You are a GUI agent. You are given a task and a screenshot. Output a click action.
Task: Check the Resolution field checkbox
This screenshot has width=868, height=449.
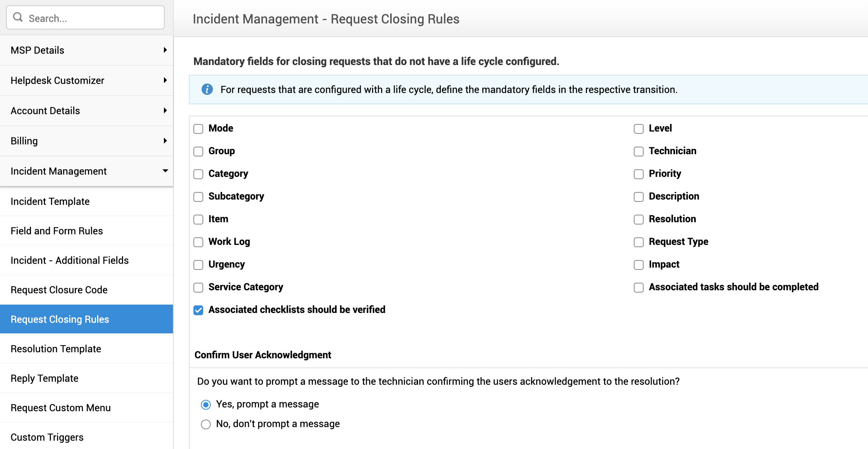pos(639,220)
